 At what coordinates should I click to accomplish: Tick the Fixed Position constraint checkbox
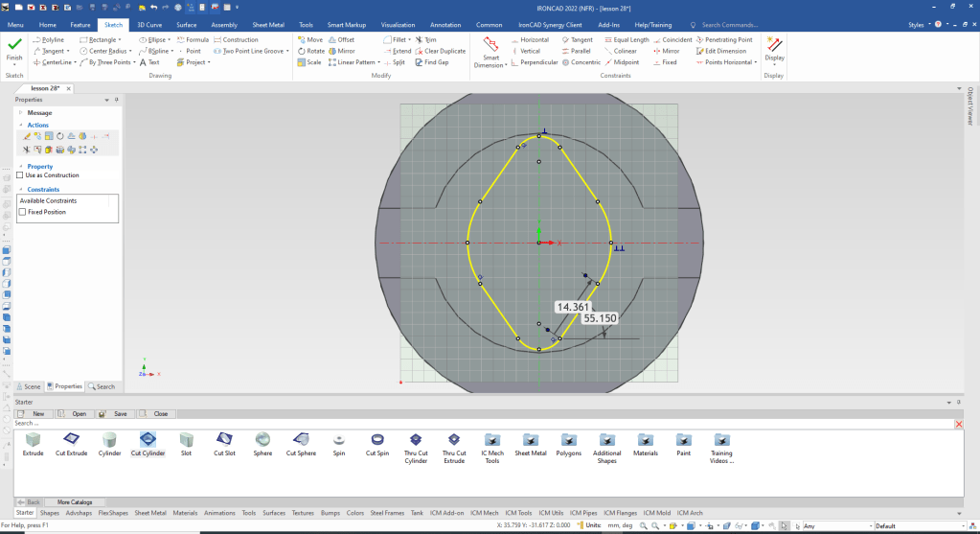pyautogui.click(x=23, y=212)
